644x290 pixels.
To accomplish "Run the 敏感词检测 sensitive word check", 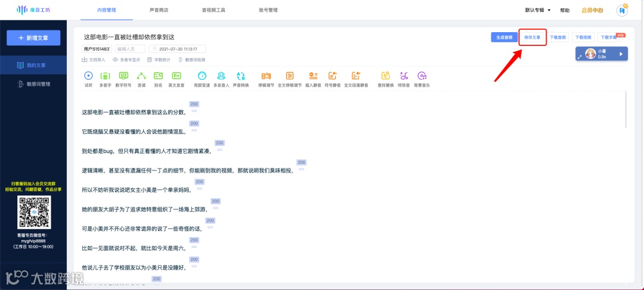I will point(192,60).
